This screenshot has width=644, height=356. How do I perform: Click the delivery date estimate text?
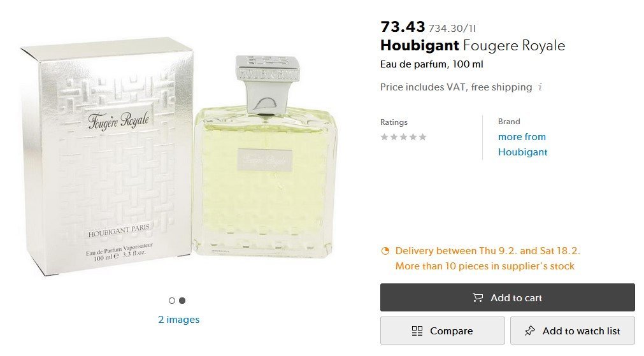487,251
